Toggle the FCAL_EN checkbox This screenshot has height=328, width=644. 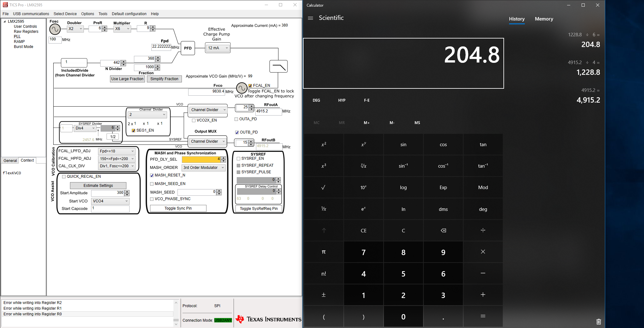pyautogui.click(x=250, y=86)
